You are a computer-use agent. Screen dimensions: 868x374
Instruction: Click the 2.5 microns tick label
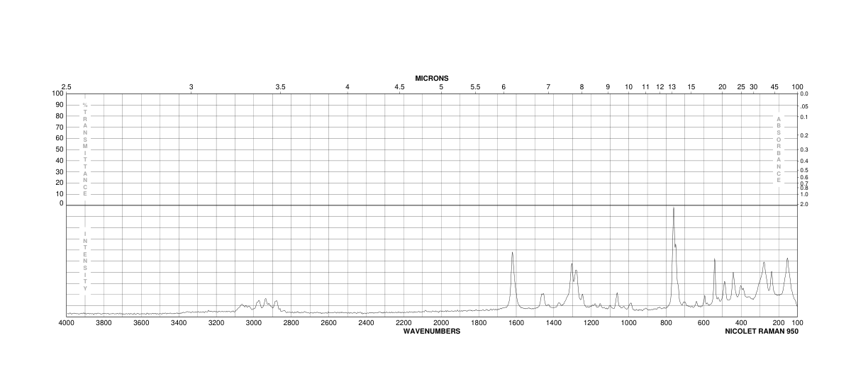click(66, 86)
